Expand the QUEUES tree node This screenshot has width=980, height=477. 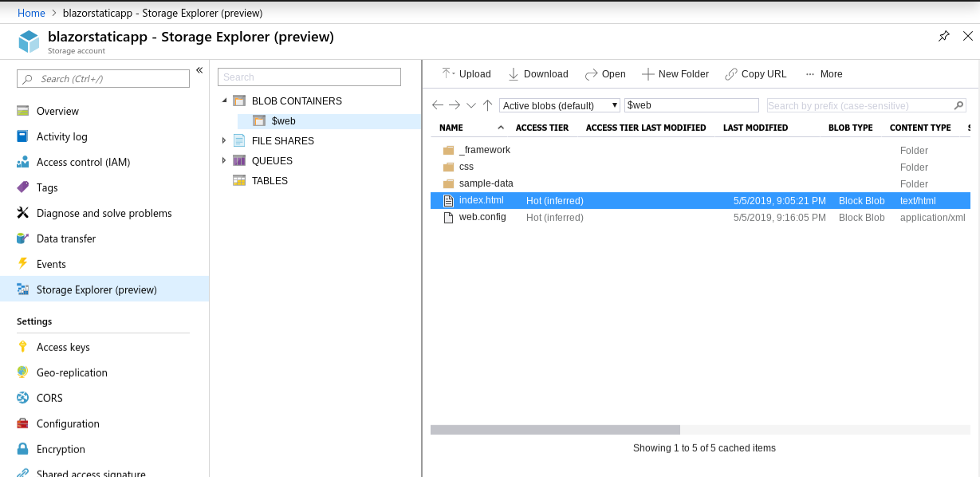click(224, 160)
